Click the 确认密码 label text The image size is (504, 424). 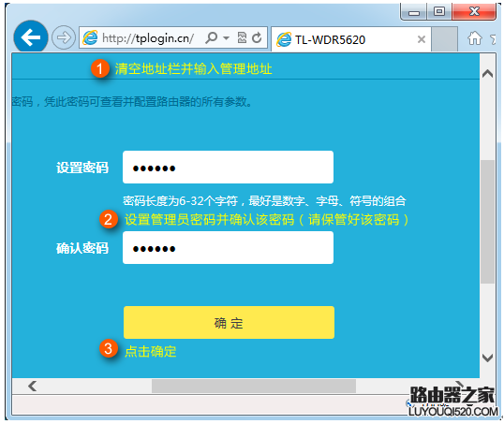point(82,248)
